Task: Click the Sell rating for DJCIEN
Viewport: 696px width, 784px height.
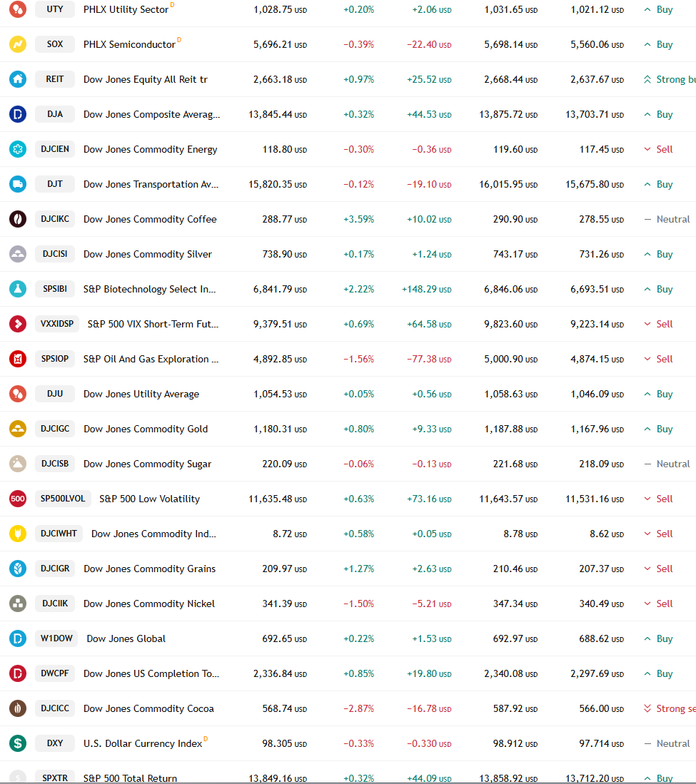Action: pos(658,149)
